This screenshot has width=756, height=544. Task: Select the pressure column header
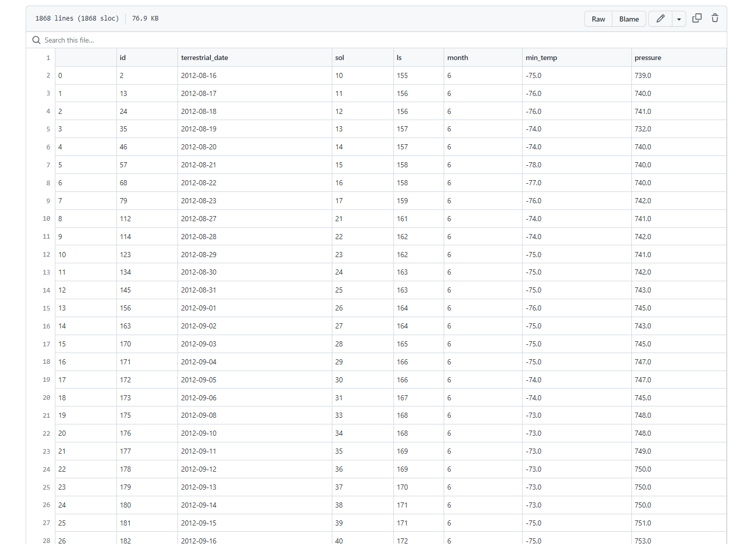648,57
